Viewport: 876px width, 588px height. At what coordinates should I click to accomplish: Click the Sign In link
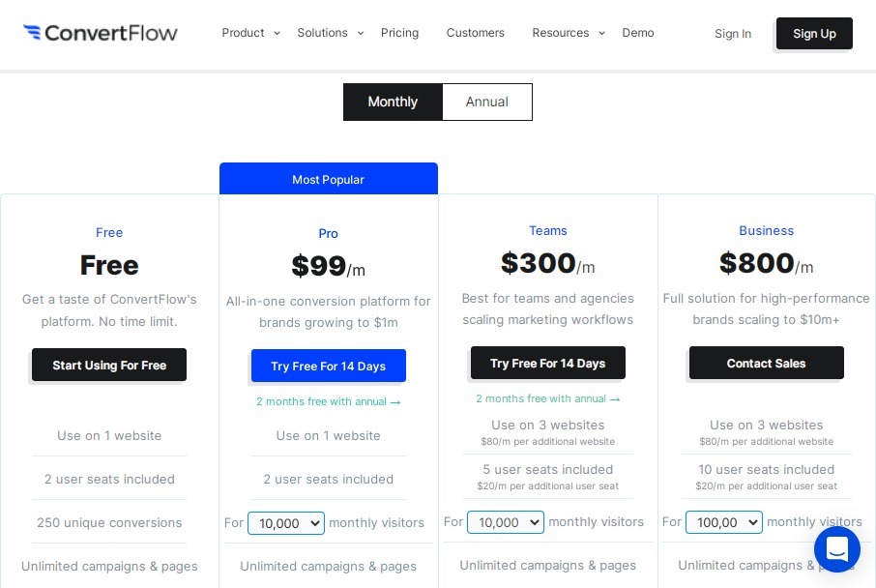733,34
